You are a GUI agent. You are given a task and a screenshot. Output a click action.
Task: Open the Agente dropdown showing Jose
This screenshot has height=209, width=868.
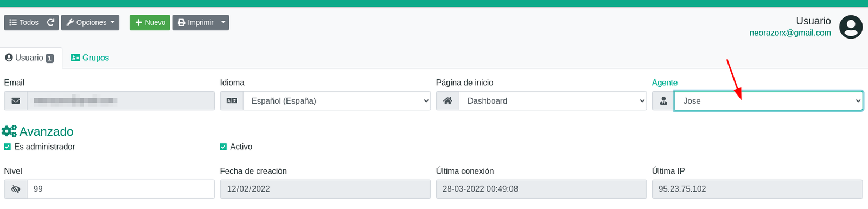(x=769, y=100)
